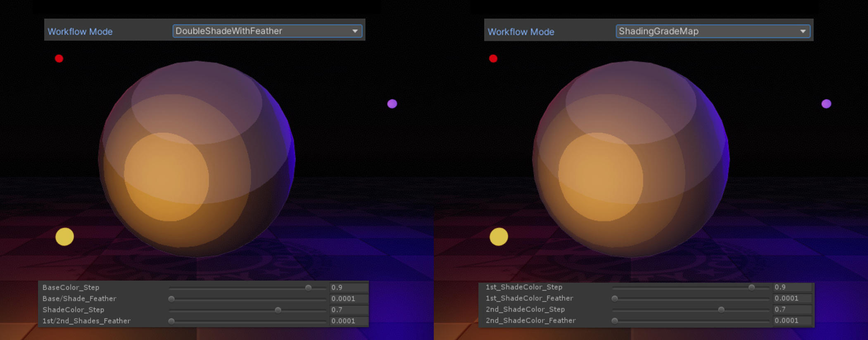The width and height of the screenshot is (868, 340).
Task: Click the 1st_ShadeColor_Step slider handle
Action: point(751,287)
